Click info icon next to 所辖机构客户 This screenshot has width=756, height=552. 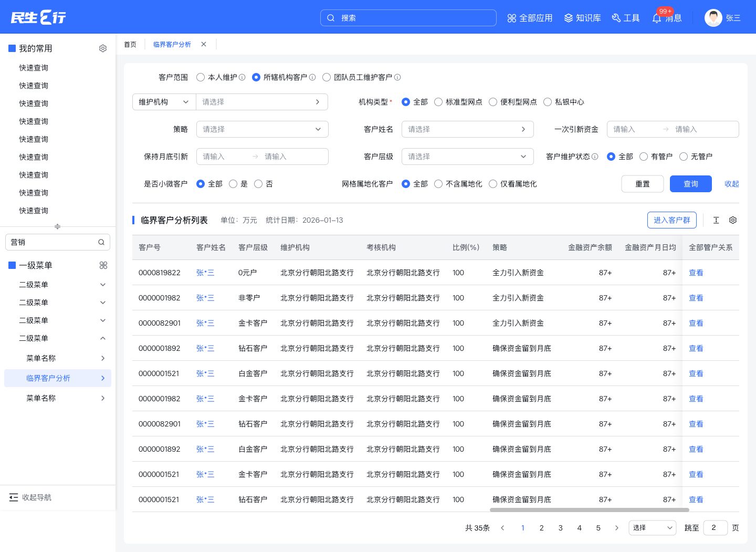click(x=312, y=77)
